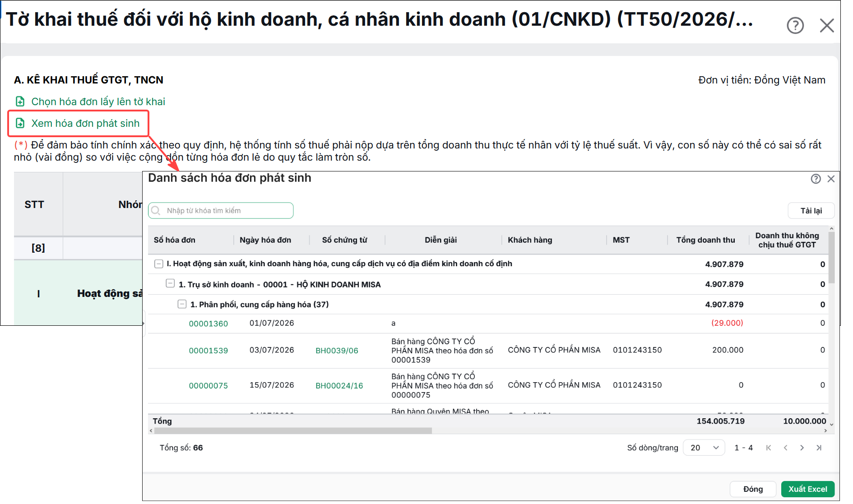Click Xem hóa đơn phát sinh link
The image size is (853, 504).
(85, 123)
